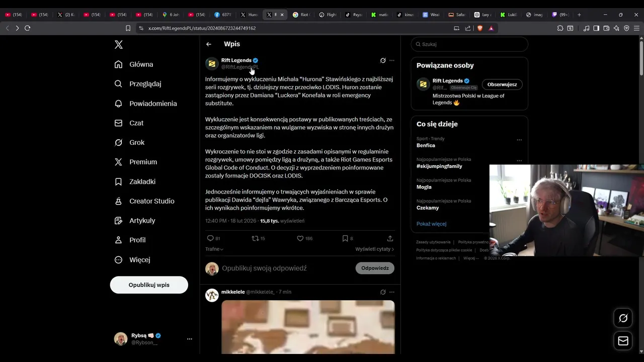Open Czat messages
Image resolution: width=644 pixels, height=362 pixels.
point(129,123)
